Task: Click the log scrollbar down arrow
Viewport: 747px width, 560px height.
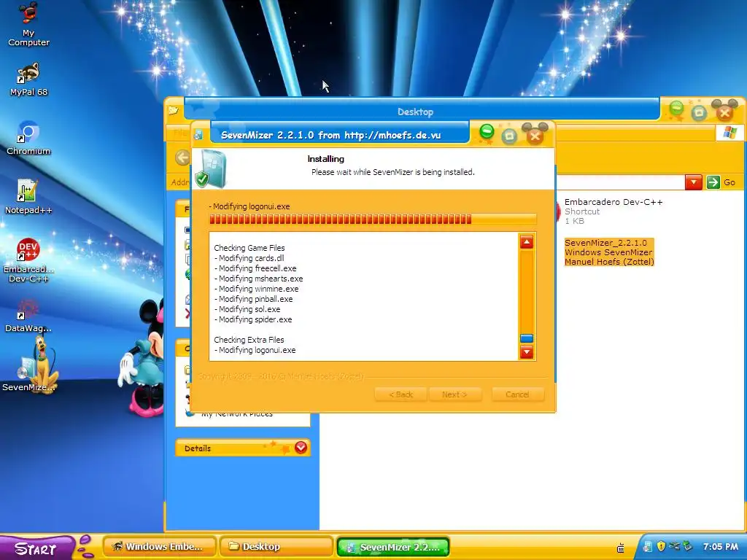Action: tap(527, 352)
